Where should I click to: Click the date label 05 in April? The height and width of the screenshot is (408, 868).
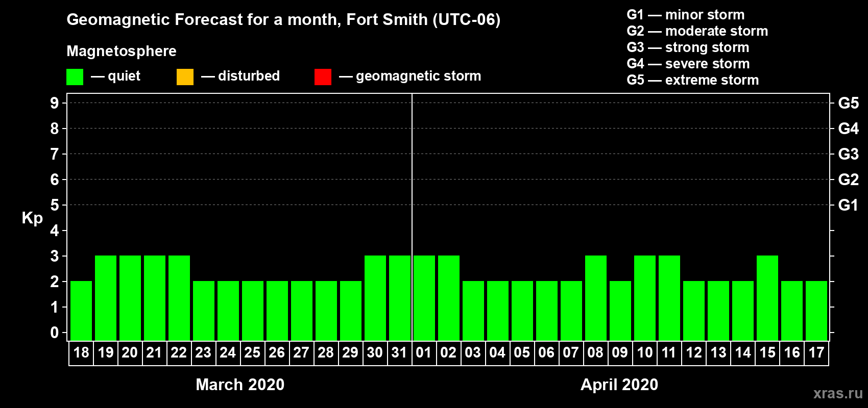[x=522, y=352]
